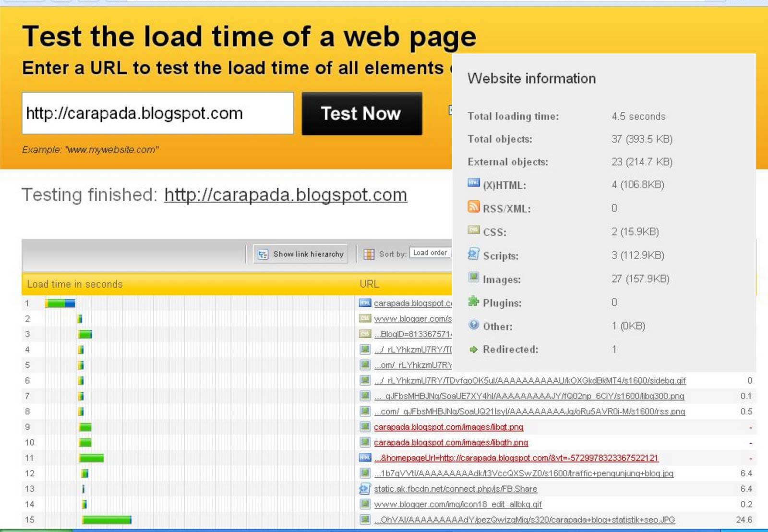The height and width of the screenshot is (532, 768).
Task: Open the www.blogger.com/img/icon18_edit_allbkg.gif link
Action: (458, 504)
